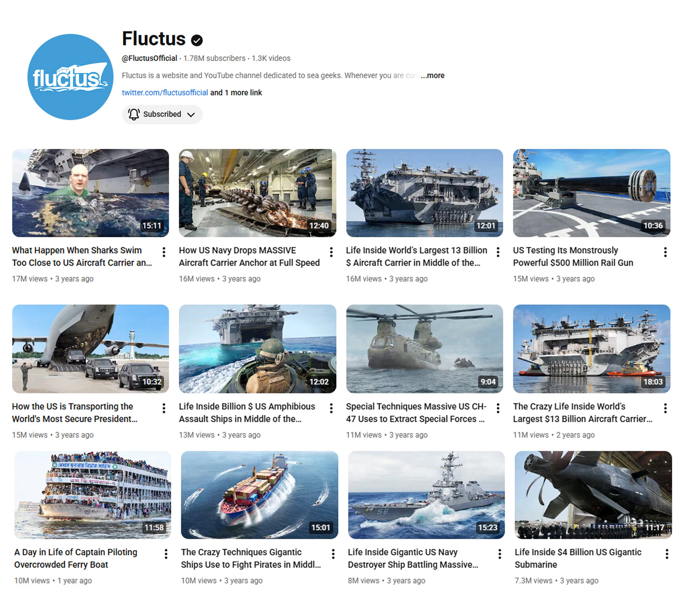Click the Fluctus channel name heading
684x616 pixels.
pos(154,39)
